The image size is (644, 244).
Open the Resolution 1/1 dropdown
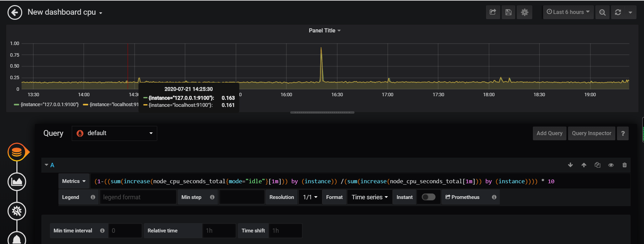click(x=310, y=197)
